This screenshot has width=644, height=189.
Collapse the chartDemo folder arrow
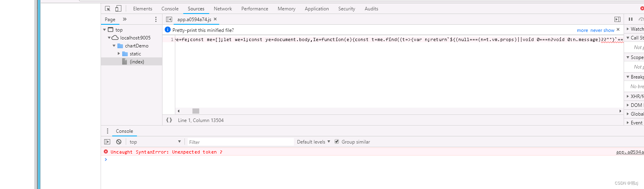pyautogui.click(x=114, y=45)
